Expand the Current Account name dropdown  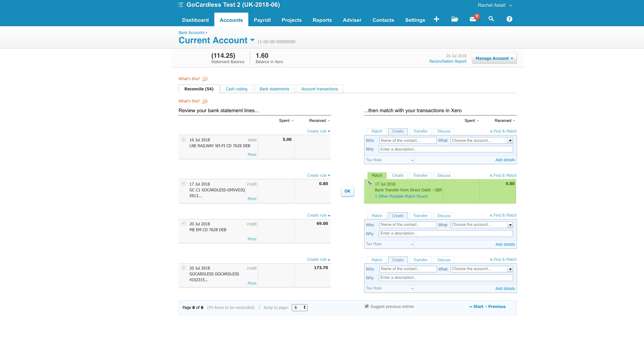tap(252, 40)
